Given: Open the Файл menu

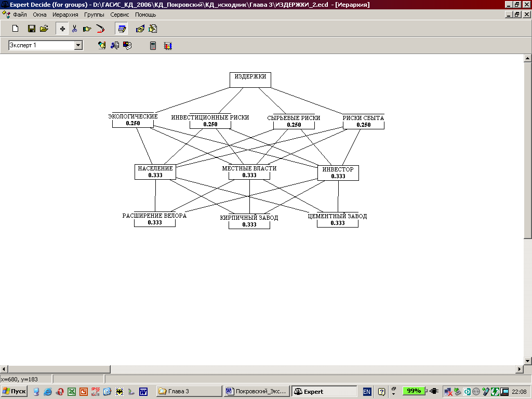Looking at the screenshot, I should pyautogui.click(x=20, y=15).
